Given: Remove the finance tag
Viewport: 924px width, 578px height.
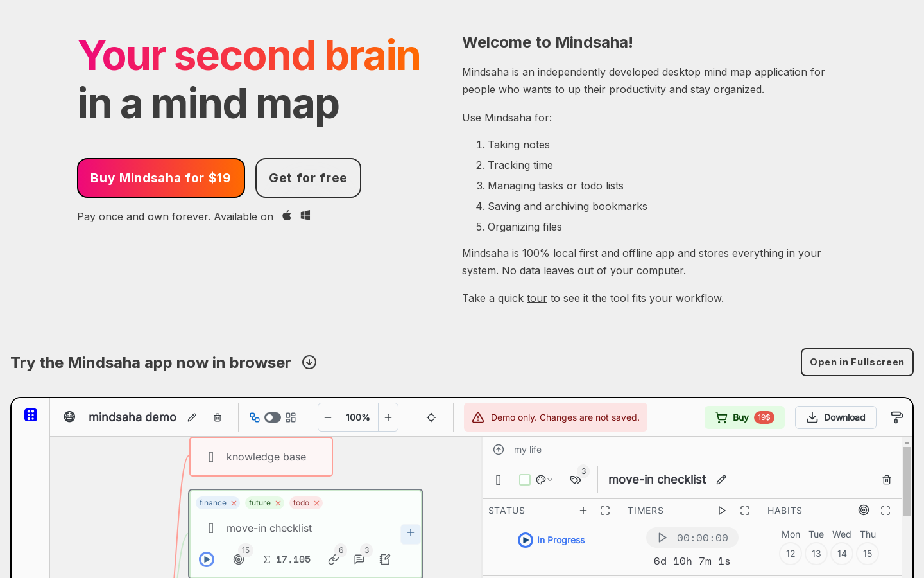Looking at the screenshot, I should click(234, 503).
